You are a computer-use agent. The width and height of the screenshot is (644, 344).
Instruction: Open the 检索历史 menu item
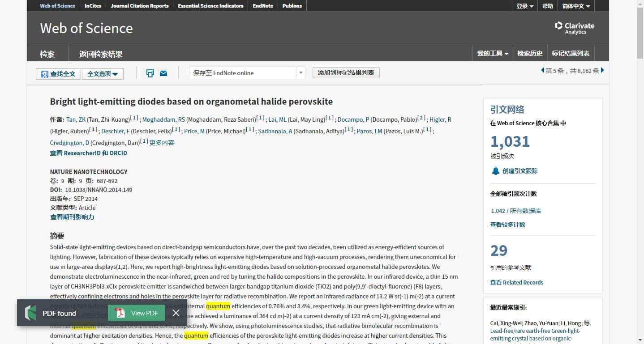coord(530,53)
